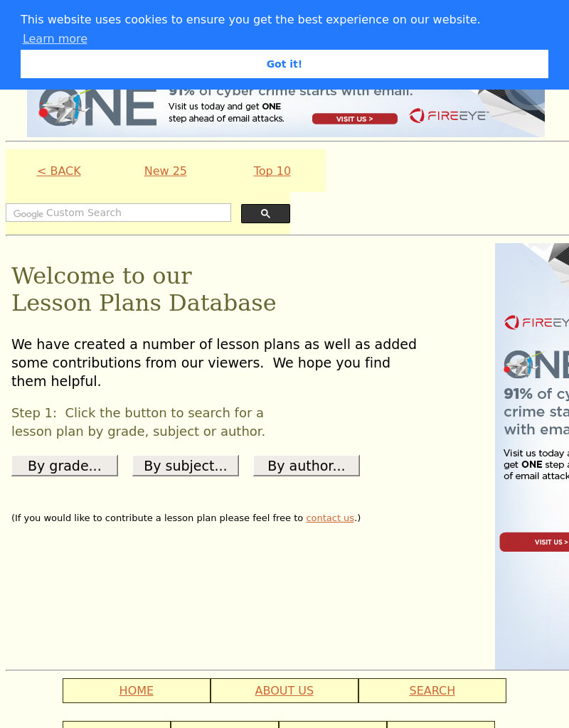Click the FireEye logo in top banner ad
The image size is (569, 728).
click(449, 116)
